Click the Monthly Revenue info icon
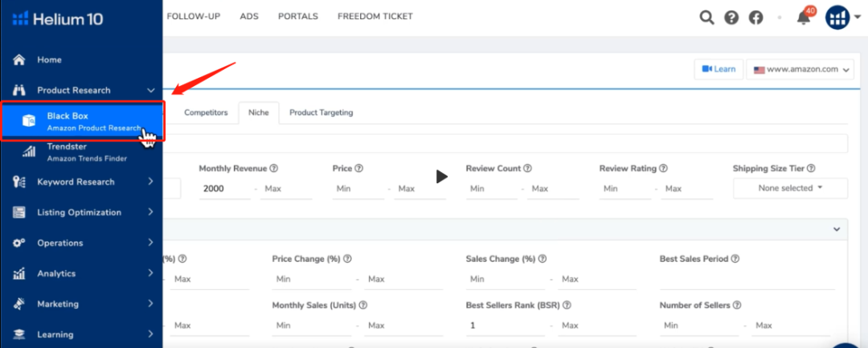This screenshot has height=348, width=868. click(274, 169)
